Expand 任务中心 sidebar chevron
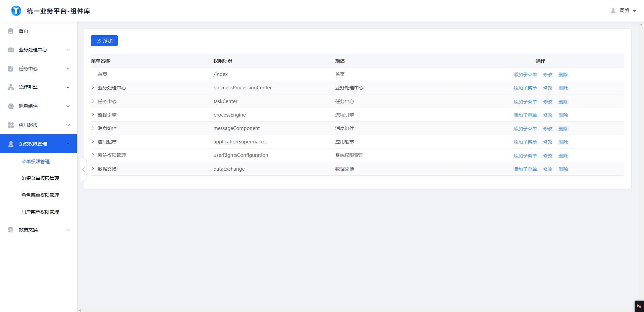This screenshot has height=312, width=644. tap(68, 69)
